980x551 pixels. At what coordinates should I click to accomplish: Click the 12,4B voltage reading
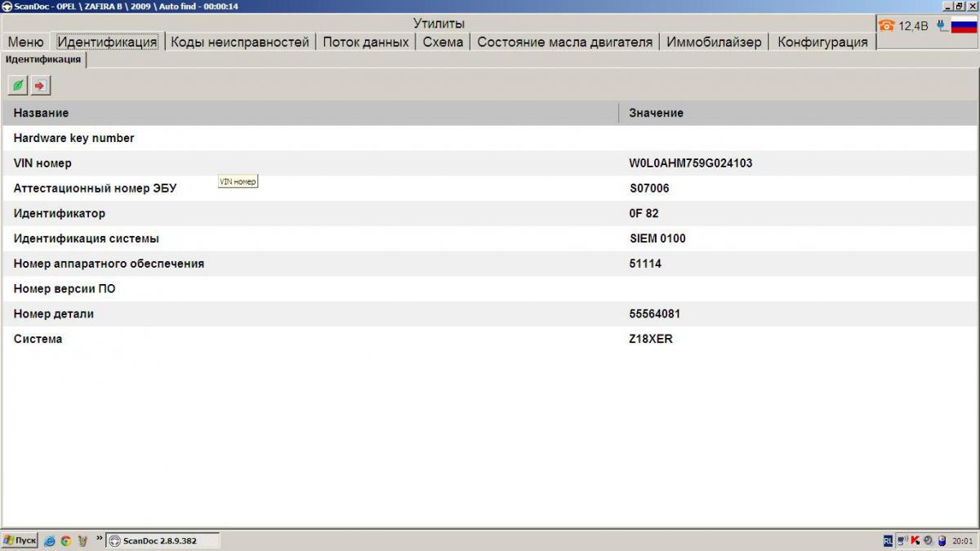tap(914, 26)
